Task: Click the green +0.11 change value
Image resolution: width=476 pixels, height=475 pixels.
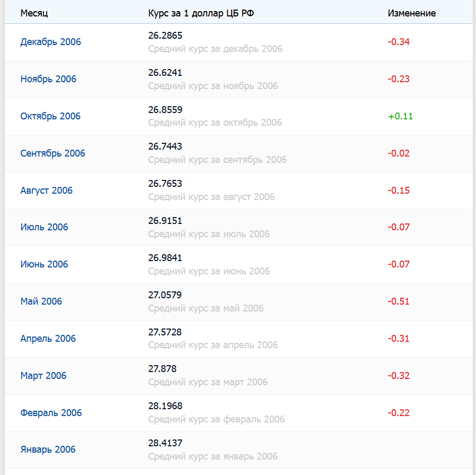Action: pyautogui.click(x=401, y=116)
